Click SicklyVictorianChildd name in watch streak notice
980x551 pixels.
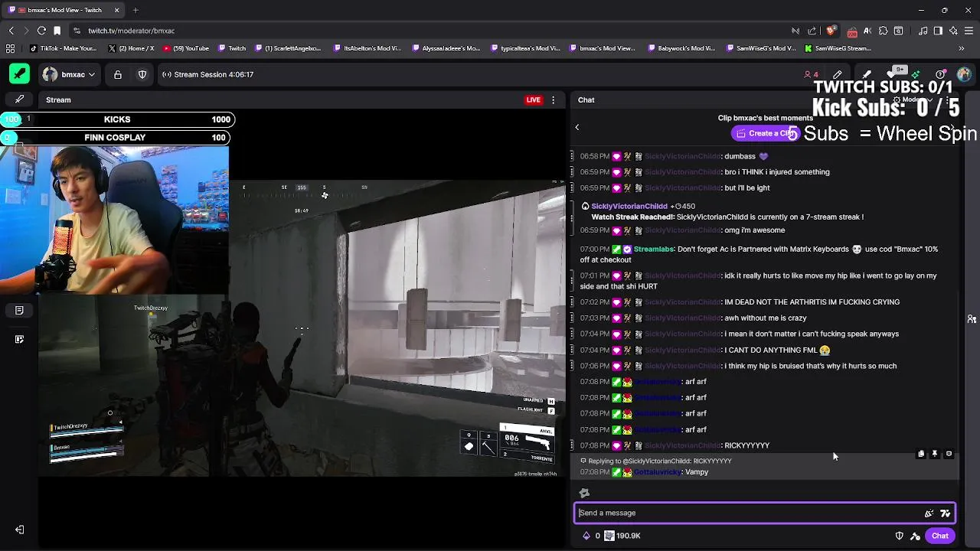coord(629,206)
